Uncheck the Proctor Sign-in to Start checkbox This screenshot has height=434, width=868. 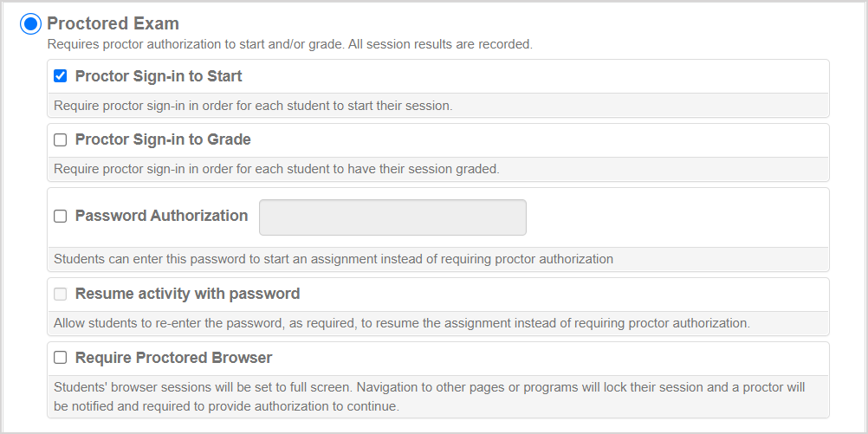coord(61,76)
